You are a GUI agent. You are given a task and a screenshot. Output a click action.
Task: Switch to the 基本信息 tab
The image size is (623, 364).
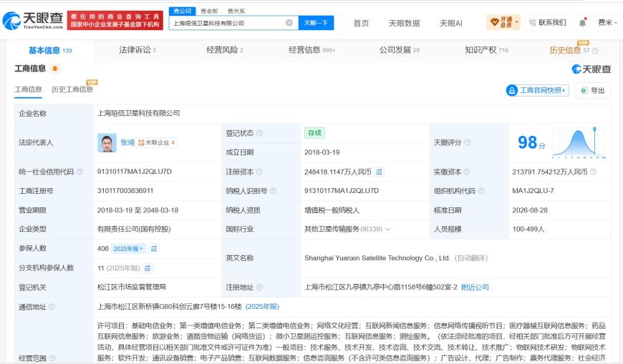(x=50, y=50)
